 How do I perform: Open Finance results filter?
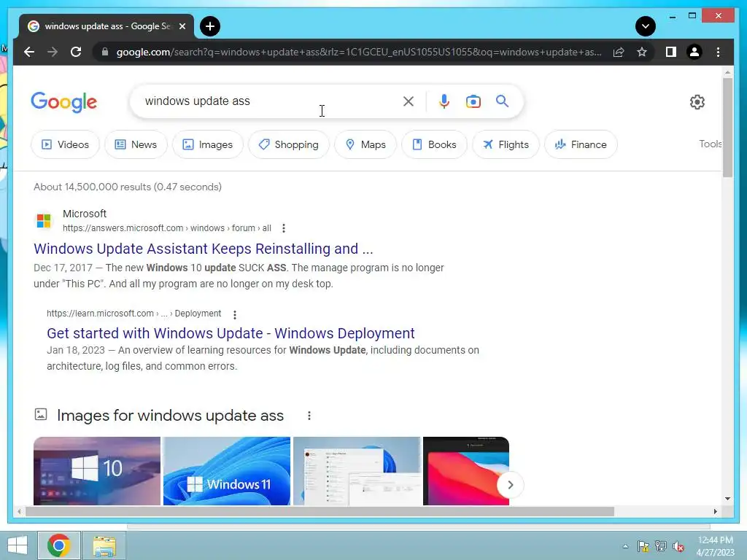[x=581, y=144]
